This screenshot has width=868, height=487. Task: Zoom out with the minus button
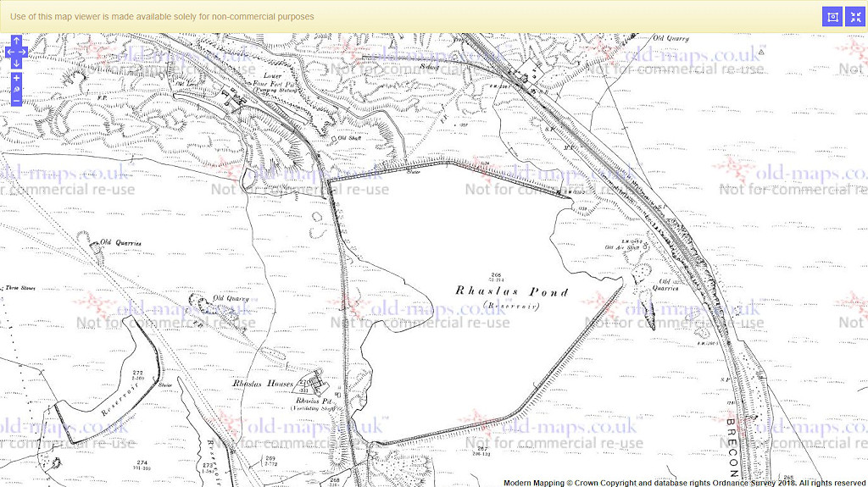pos(16,101)
